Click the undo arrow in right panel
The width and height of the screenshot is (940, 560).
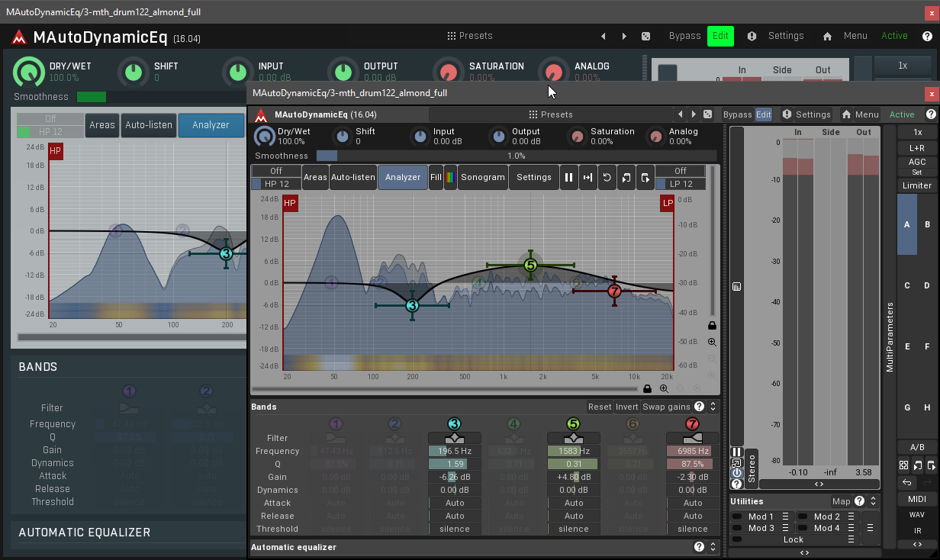pyautogui.click(x=907, y=482)
